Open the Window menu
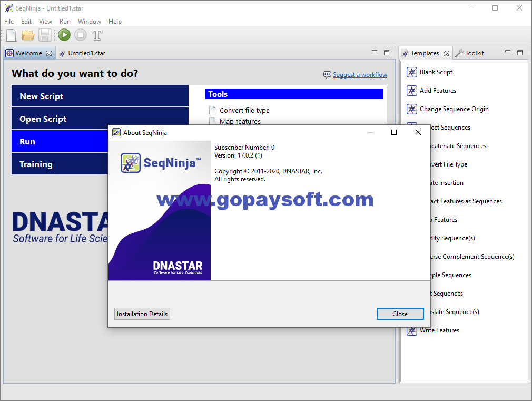 click(x=90, y=22)
